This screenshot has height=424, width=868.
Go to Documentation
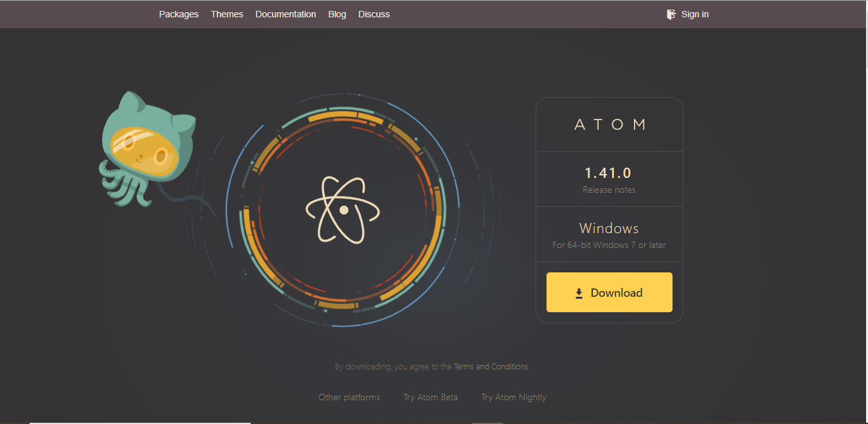[285, 14]
